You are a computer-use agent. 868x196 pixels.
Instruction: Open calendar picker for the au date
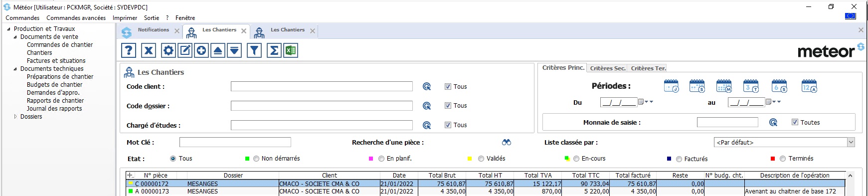[x=769, y=102]
